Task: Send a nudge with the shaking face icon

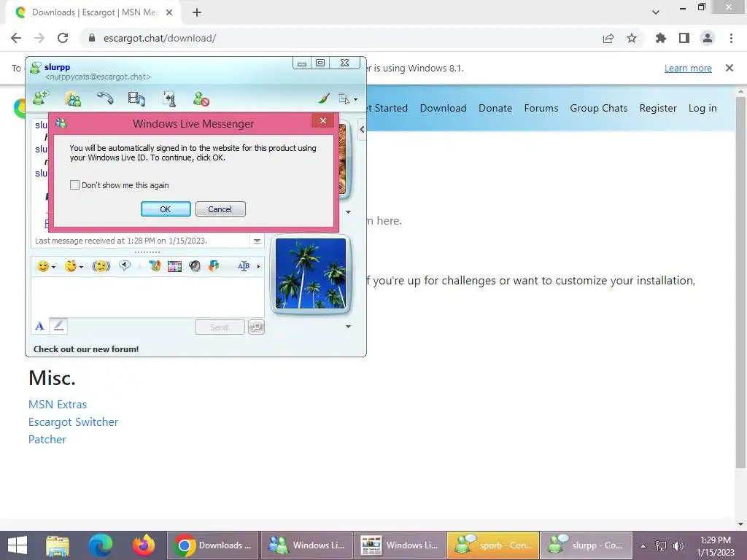Action: [101, 266]
